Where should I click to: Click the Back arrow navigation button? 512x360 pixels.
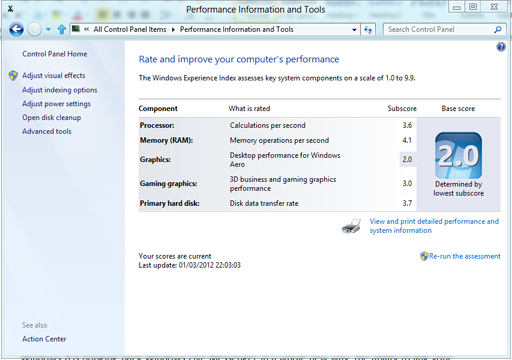pyautogui.click(x=16, y=30)
